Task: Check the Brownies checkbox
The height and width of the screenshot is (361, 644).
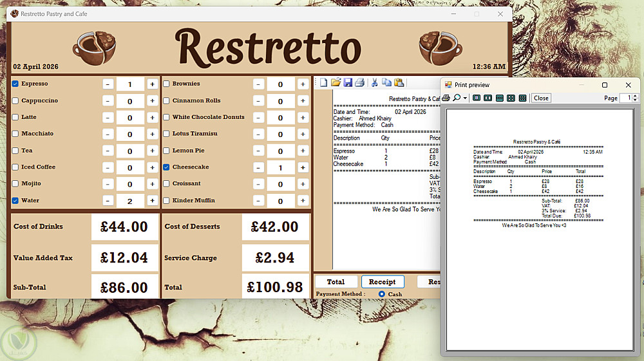Action: click(166, 84)
